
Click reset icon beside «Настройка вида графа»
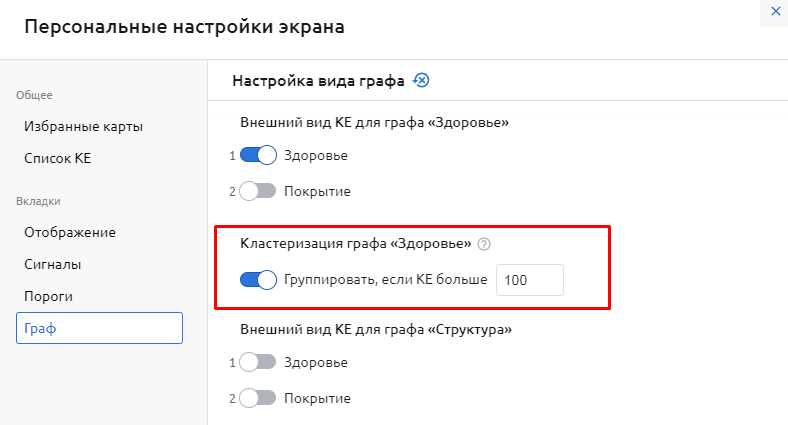(x=421, y=81)
